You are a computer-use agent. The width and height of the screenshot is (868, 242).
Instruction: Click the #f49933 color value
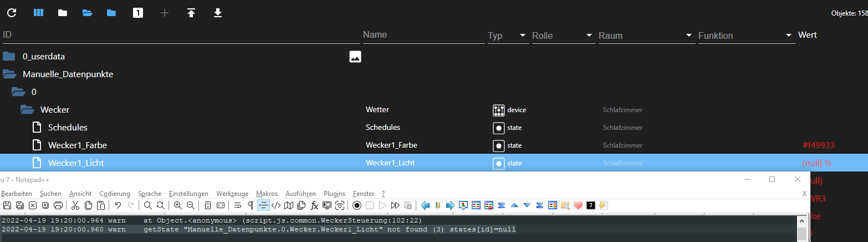click(818, 145)
